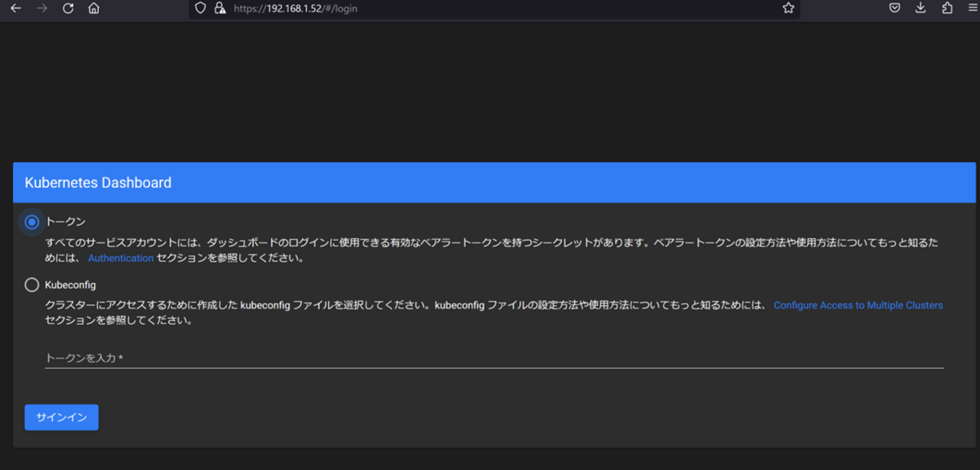
Task: Open the browser home page icon
Action: [x=93, y=9]
